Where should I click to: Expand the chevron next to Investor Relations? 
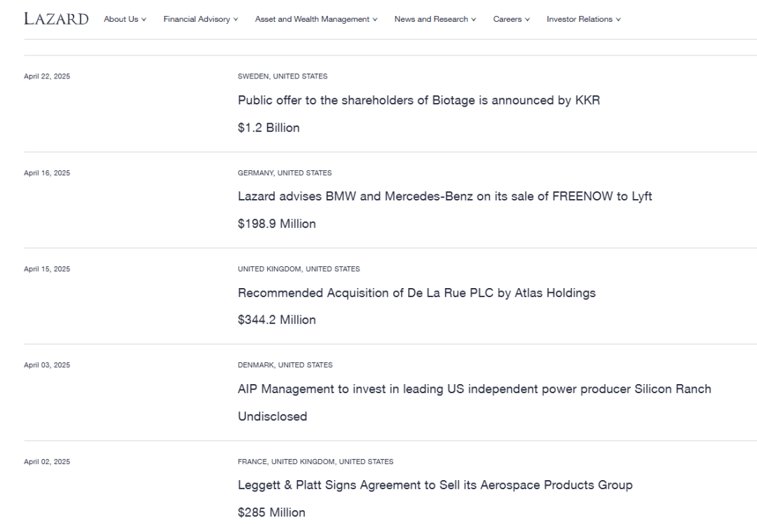pyautogui.click(x=618, y=20)
